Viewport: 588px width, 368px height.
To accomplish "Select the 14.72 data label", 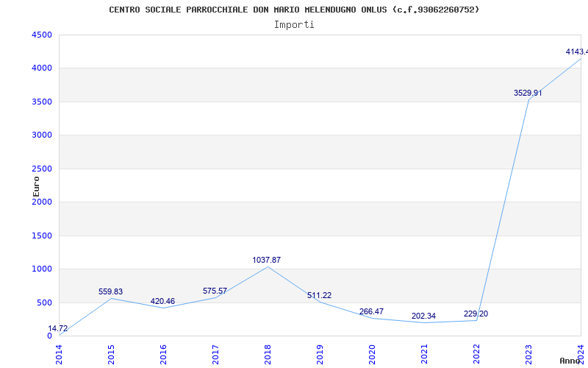I will tap(58, 328).
